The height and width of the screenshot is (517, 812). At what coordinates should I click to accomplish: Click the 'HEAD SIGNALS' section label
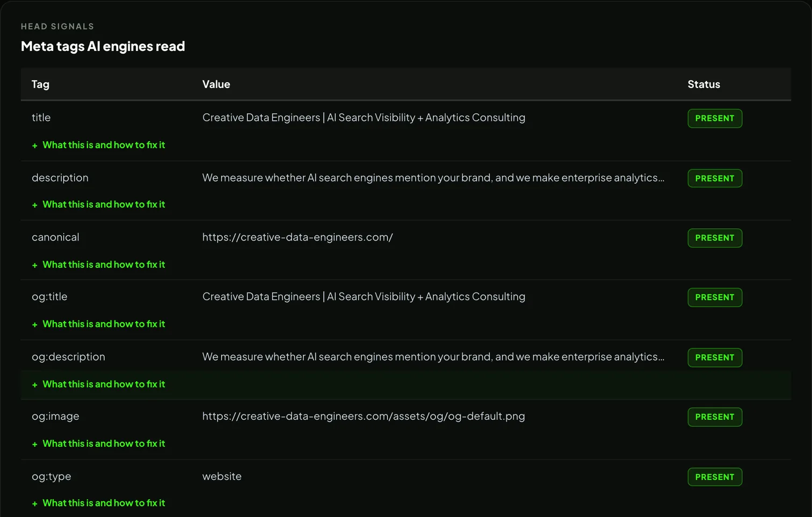coord(57,26)
